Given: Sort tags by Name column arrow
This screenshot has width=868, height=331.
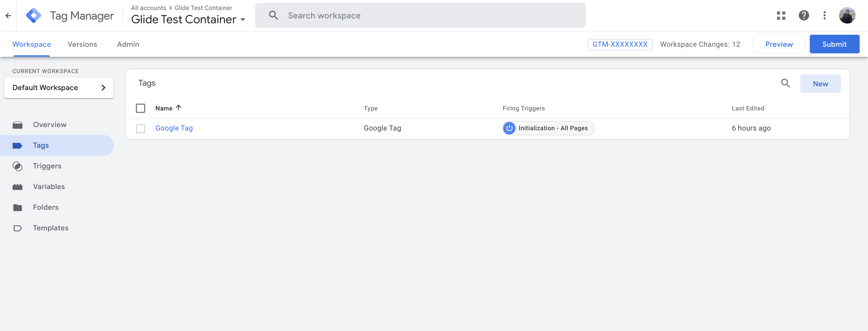Looking at the screenshot, I should click(179, 108).
